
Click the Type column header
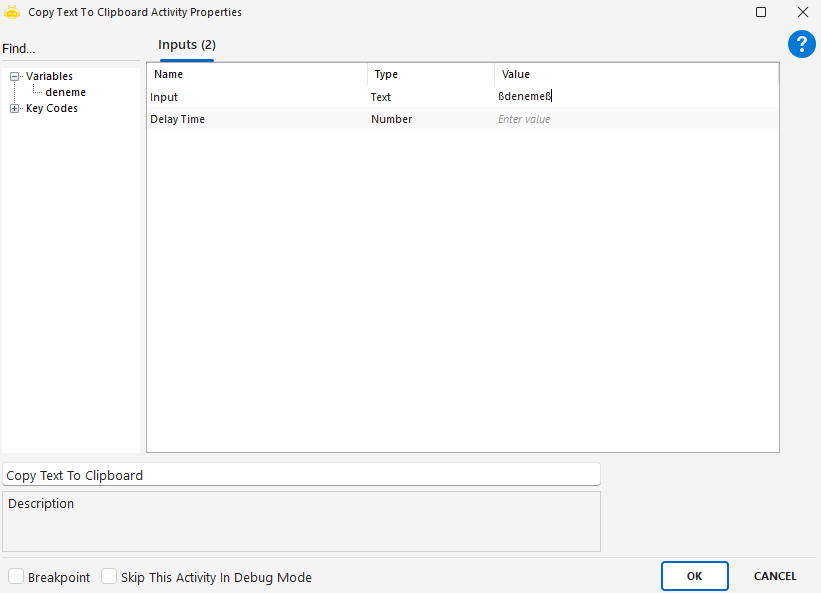(x=386, y=74)
